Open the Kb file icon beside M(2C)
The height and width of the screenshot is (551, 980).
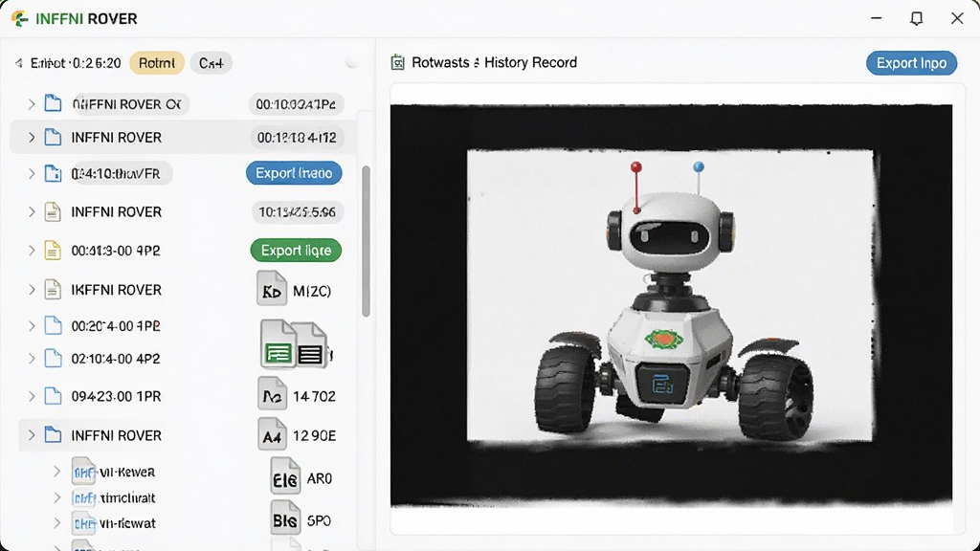click(272, 288)
